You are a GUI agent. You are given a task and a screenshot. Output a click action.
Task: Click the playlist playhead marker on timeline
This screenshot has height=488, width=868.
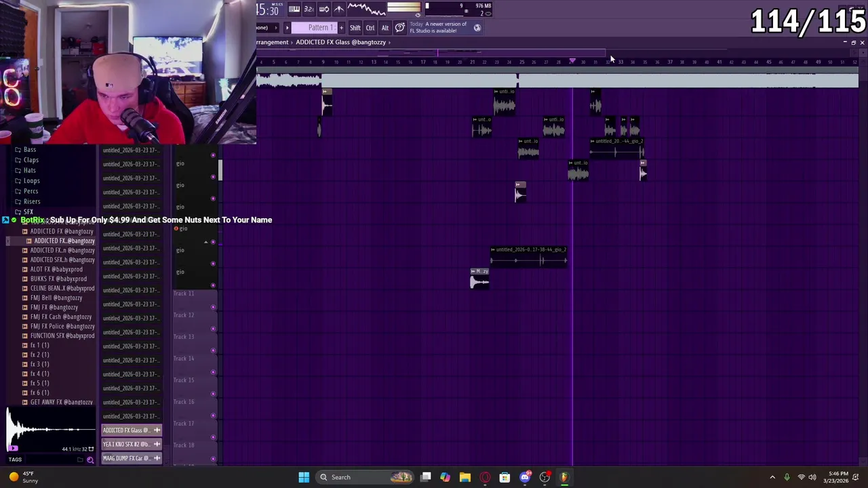(572, 62)
